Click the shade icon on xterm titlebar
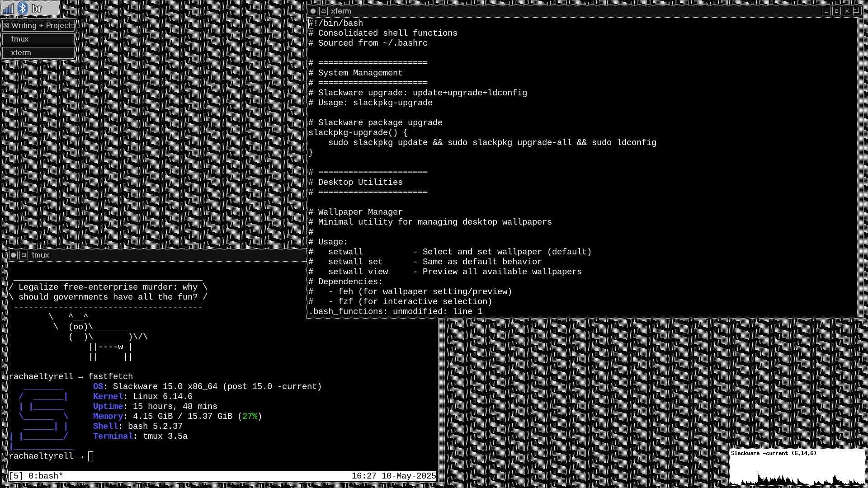 pyautogui.click(x=323, y=11)
